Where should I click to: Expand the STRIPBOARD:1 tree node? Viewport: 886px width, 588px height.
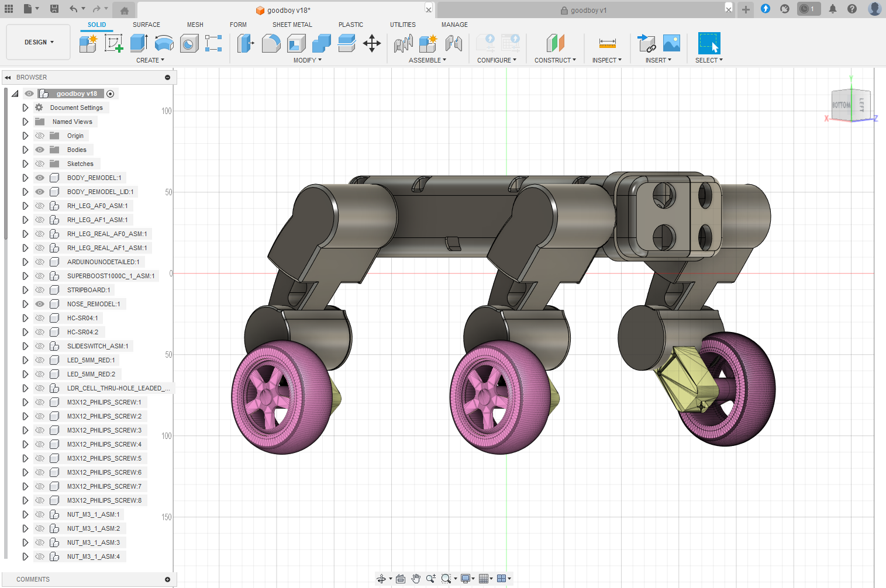(x=25, y=290)
